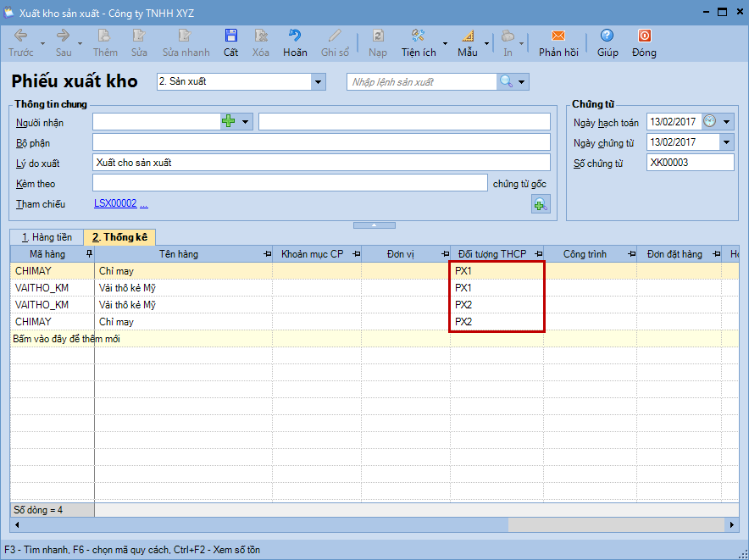Viewport: 749px width, 560px height.
Task: Open the LSX00002 reference link
Action: click(x=115, y=204)
